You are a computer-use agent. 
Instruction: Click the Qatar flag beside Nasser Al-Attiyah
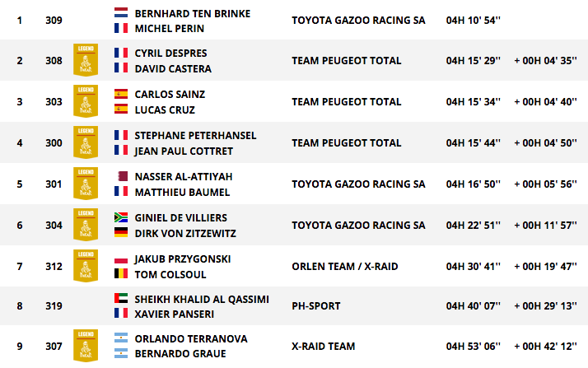point(121,176)
